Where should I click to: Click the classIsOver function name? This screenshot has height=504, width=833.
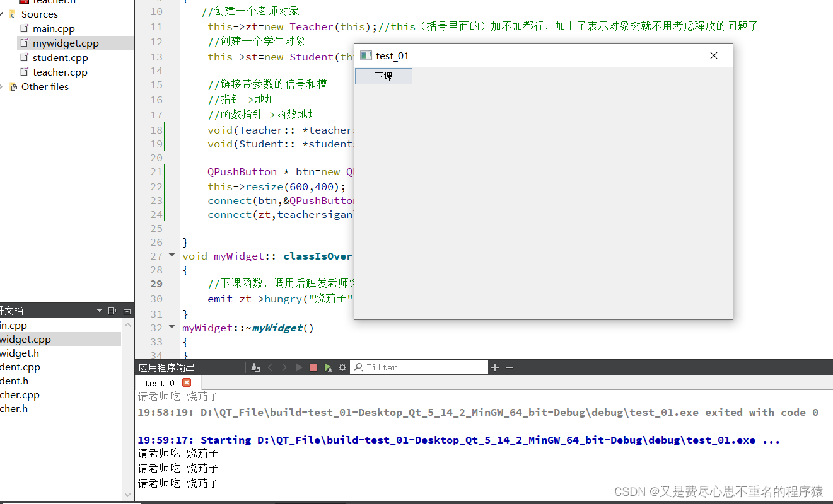click(318, 256)
